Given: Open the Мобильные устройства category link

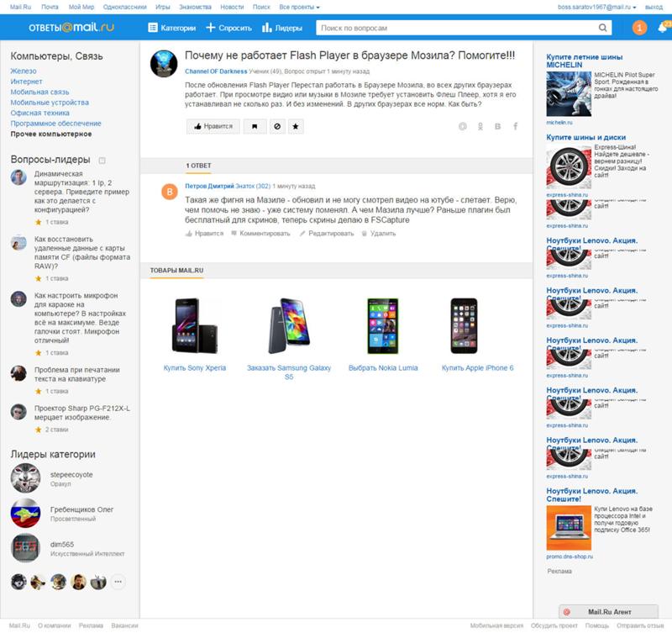Looking at the screenshot, I should 50,103.
